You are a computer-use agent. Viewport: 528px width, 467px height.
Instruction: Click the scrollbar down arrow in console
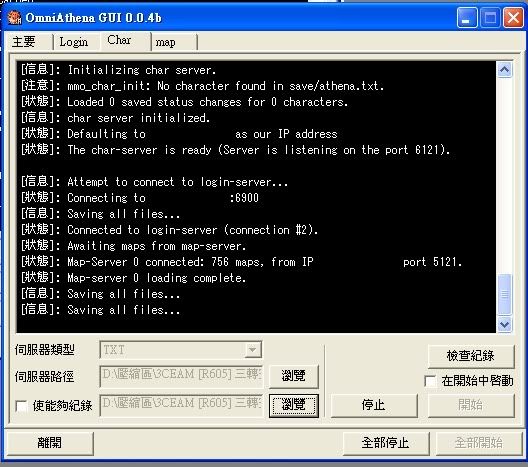pyautogui.click(x=504, y=325)
